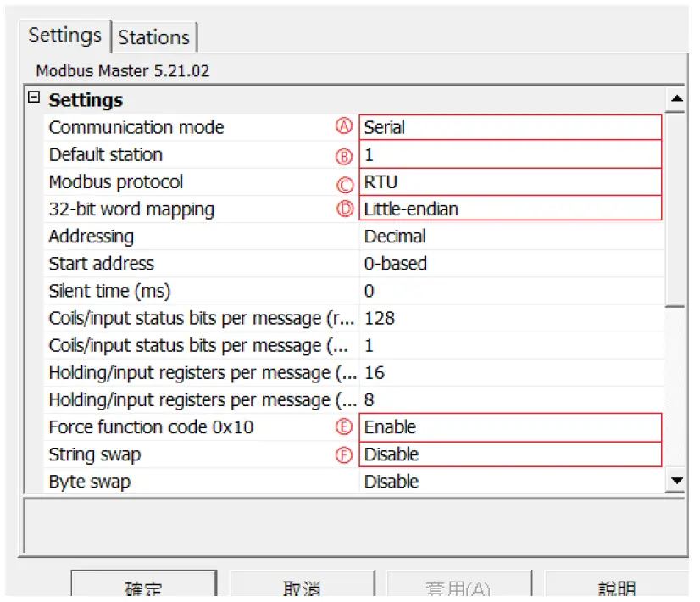The width and height of the screenshot is (700, 602).
Task: Change Start address 0-based value
Action: [512, 264]
